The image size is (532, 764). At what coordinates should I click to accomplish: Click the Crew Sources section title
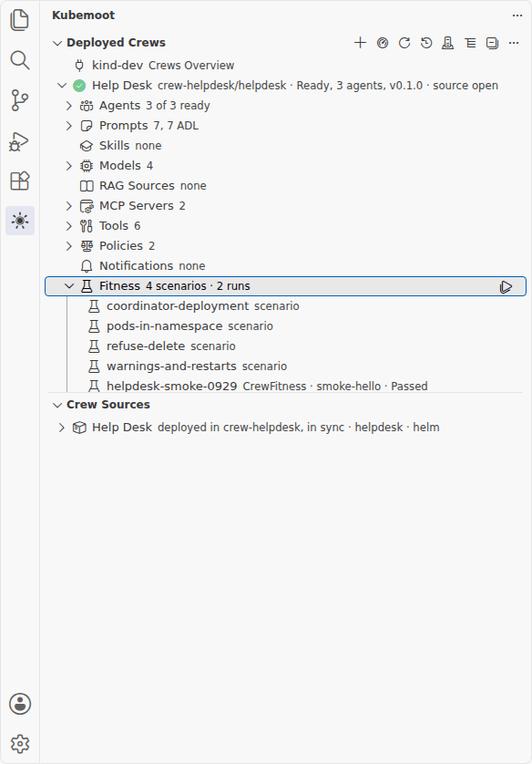108,405
